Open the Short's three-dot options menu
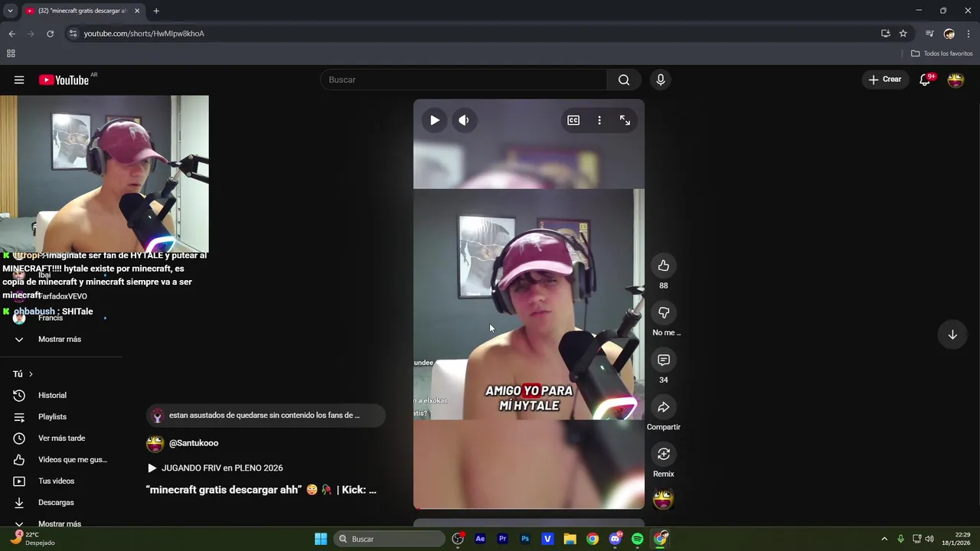The height and width of the screenshot is (551, 980). tap(599, 120)
